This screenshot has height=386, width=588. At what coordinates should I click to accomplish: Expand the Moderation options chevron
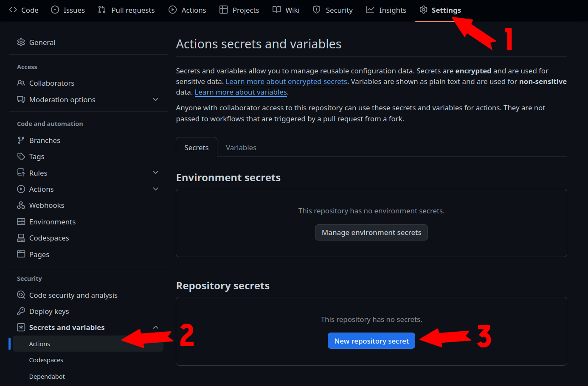coord(155,100)
